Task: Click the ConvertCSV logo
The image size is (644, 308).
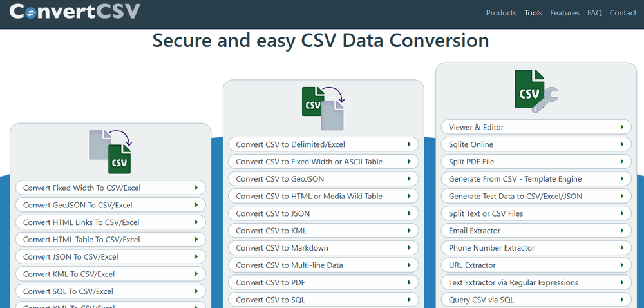Action: click(x=75, y=12)
